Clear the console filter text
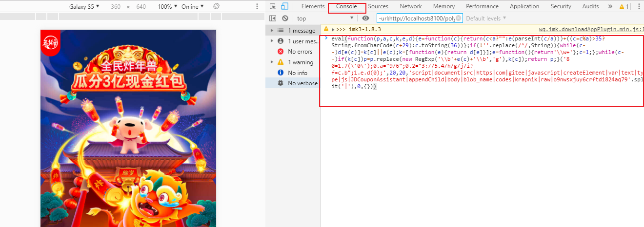644x227 pixels. pyautogui.click(x=458, y=19)
